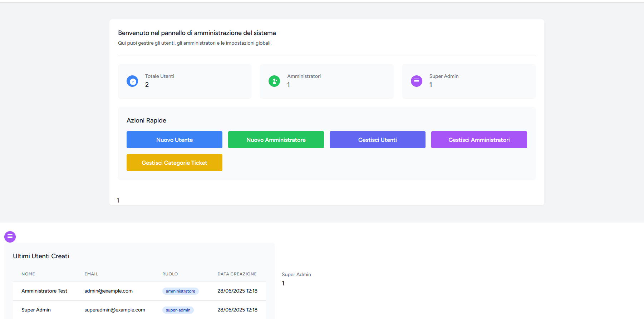Click the amministratore role badge

point(181,291)
